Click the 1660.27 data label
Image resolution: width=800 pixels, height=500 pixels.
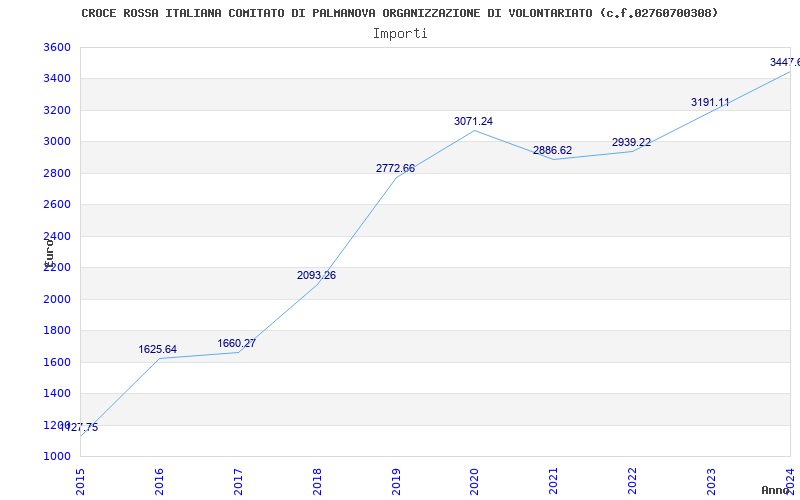tap(237, 343)
